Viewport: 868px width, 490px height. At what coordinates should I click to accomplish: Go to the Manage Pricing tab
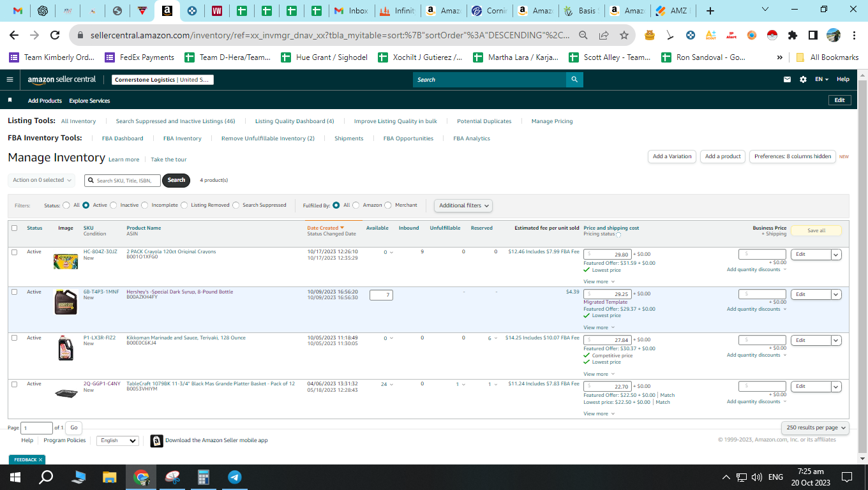point(552,121)
